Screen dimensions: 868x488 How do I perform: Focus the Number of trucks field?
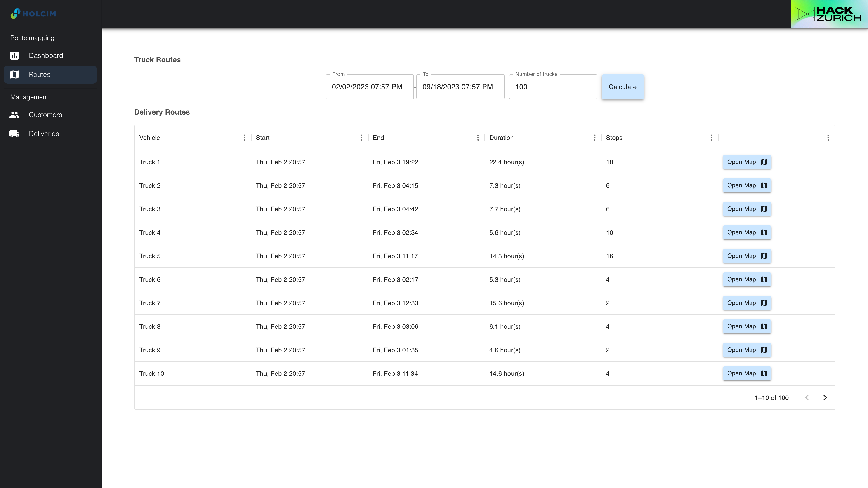pyautogui.click(x=553, y=87)
